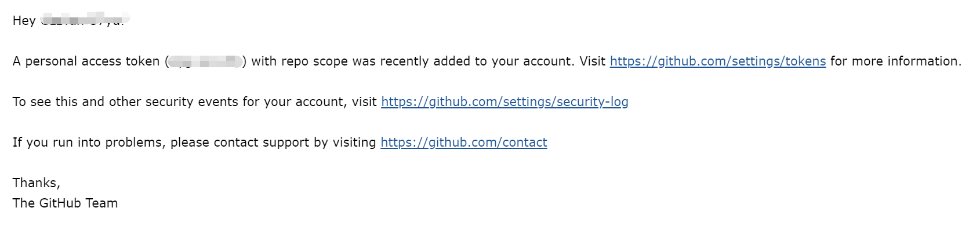Click the text If you run into problems

coord(89,143)
